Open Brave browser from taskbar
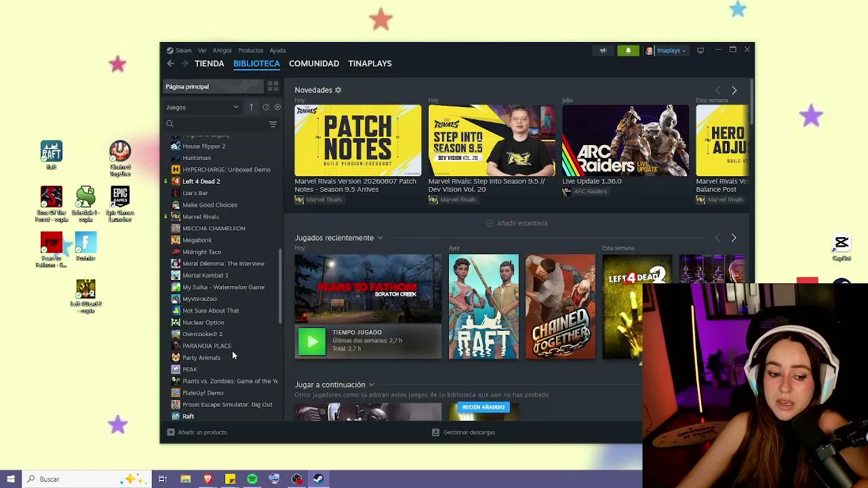868x488 pixels. (208, 479)
